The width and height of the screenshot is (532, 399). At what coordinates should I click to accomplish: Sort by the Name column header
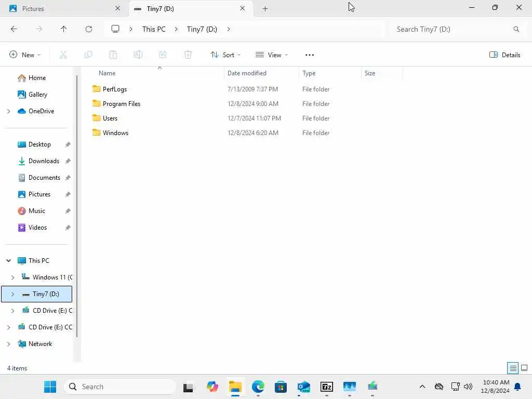(x=107, y=73)
